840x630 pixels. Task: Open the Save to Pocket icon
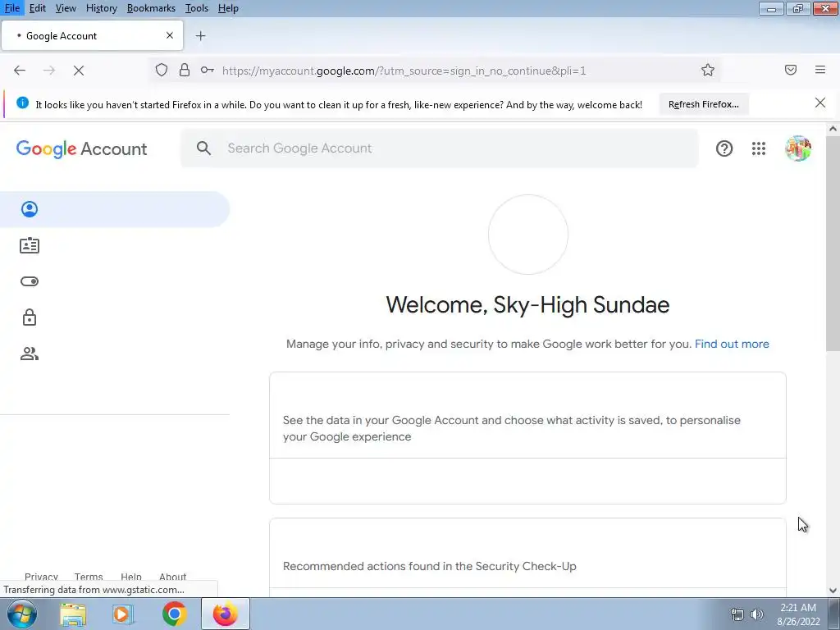(791, 70)
